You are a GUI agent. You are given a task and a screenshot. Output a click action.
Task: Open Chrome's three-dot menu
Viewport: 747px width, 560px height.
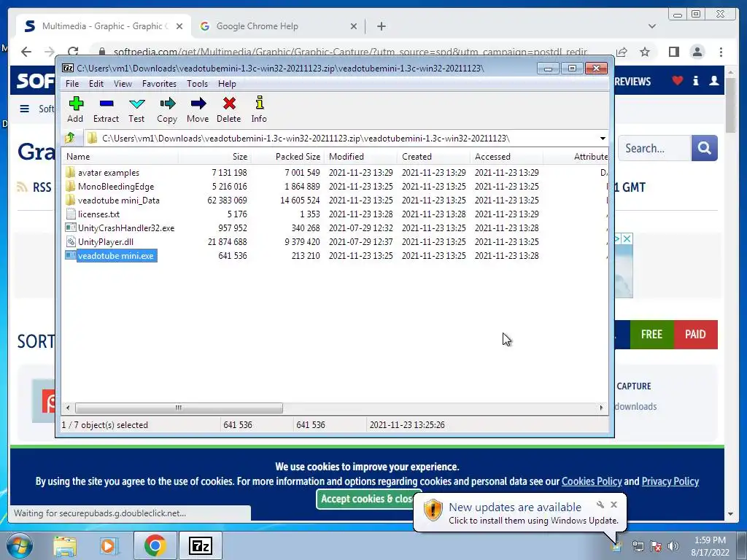pyautogui.click(x=721, y=52)
